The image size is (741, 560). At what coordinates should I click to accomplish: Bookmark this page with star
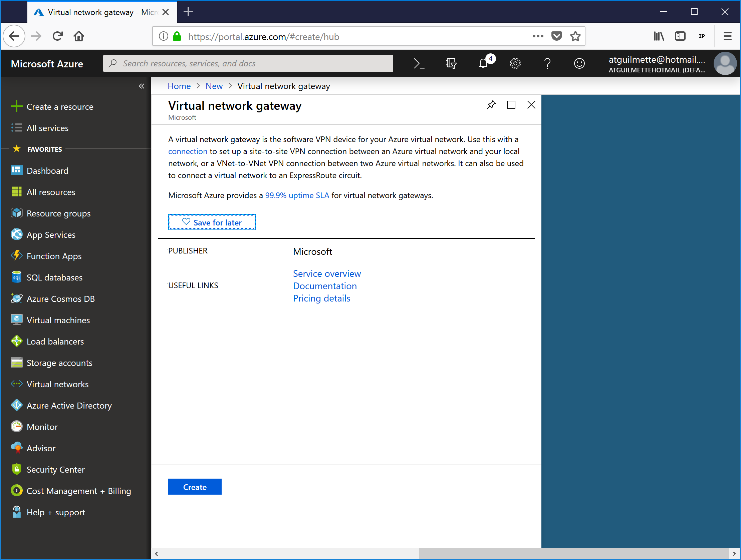tap(575, 36)
